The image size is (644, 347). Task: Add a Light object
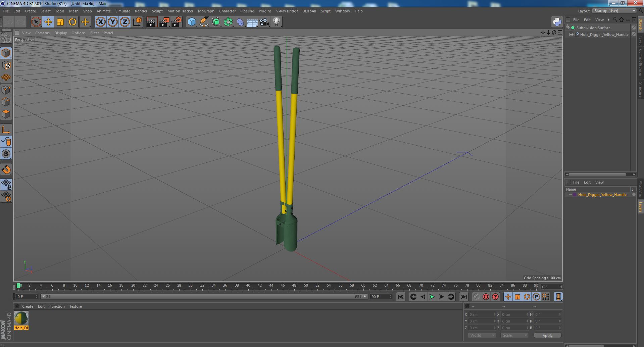[x=276, y=22]
